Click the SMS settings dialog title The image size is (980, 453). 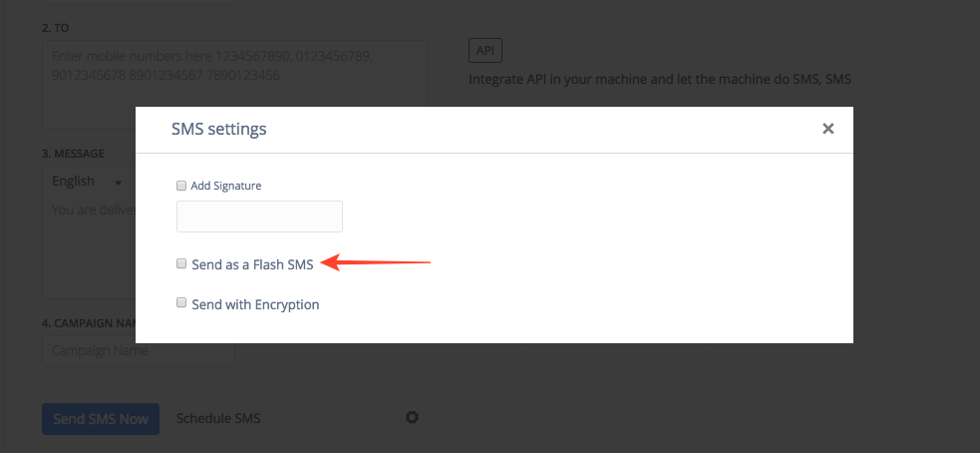point(218,129)
